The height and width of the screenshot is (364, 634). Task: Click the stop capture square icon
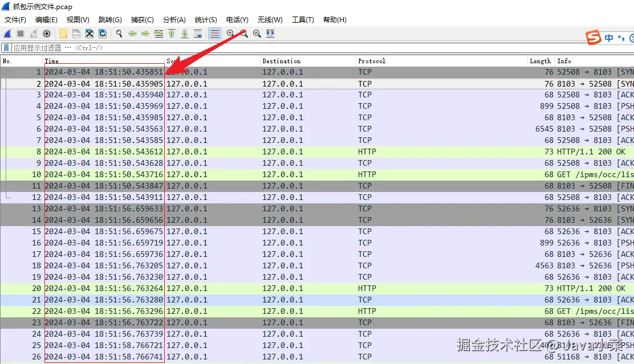coord(21,34)
